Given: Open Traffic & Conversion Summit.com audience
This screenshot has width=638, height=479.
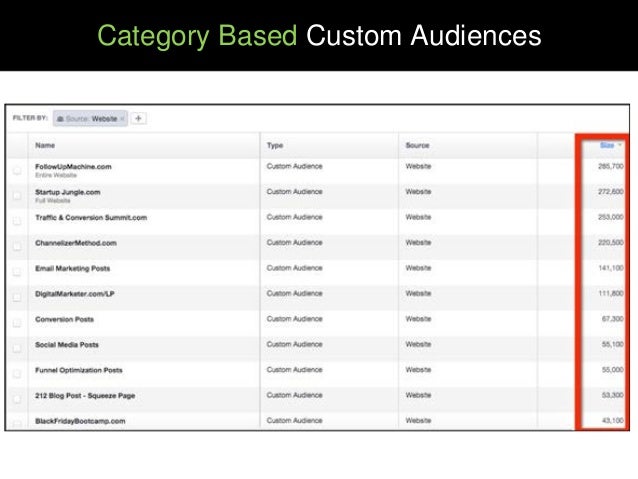Looking at the screenshot, I should coord(91,218).
